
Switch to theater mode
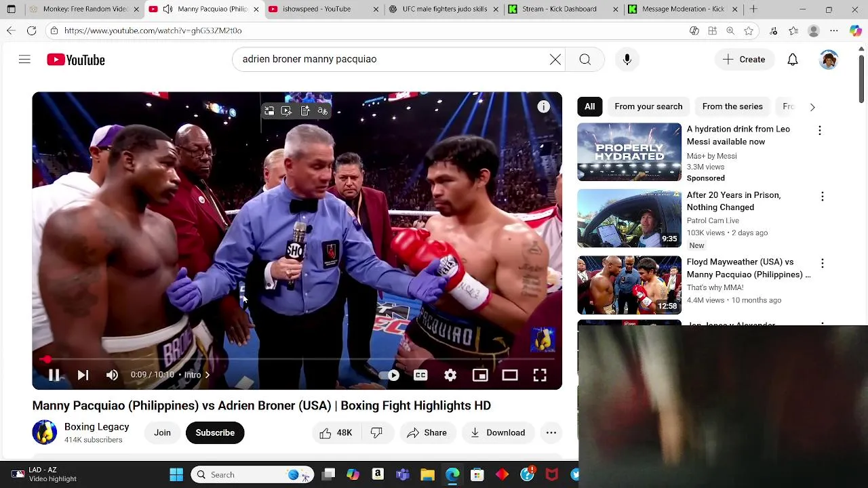[510, 375]
